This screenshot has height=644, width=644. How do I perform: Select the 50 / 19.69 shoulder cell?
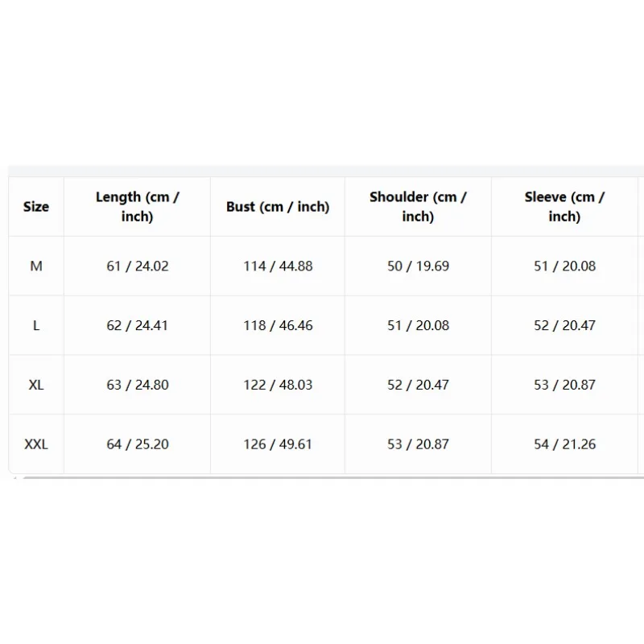(x=418, y=266)
